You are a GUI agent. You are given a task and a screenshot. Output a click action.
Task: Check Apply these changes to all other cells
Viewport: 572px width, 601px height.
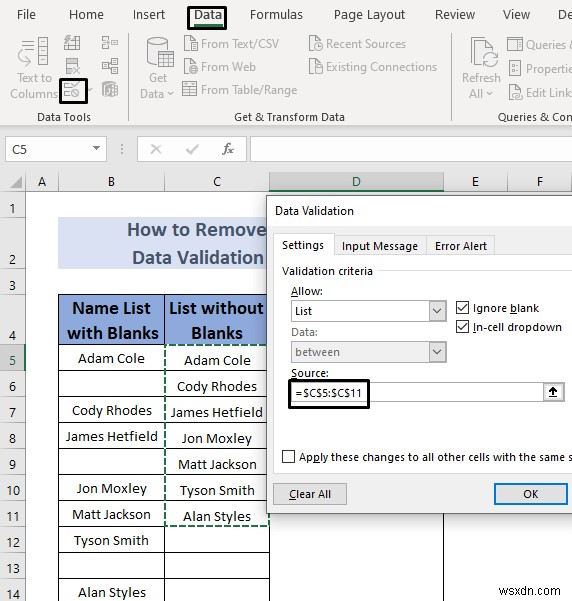pos(288,457)
